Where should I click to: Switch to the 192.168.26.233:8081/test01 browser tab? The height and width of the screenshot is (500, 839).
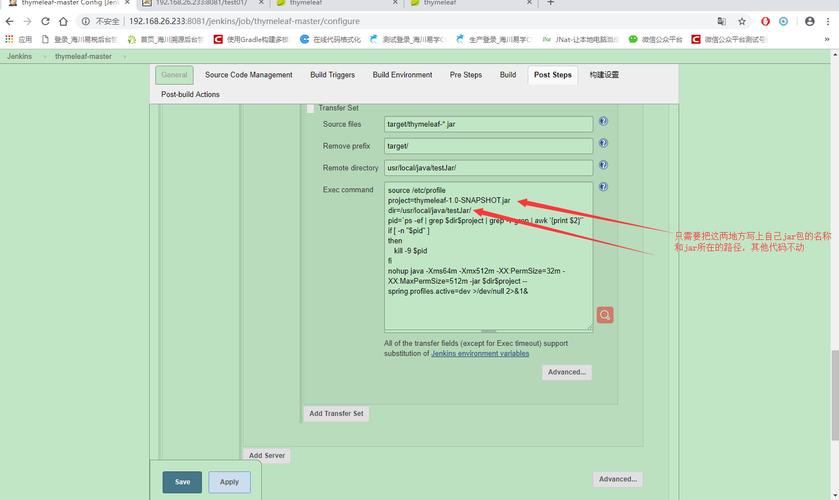(x=202, y=3)
